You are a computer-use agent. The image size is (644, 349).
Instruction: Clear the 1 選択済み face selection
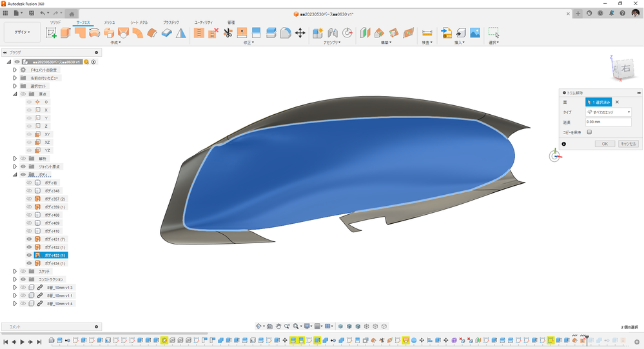point(617,102)
